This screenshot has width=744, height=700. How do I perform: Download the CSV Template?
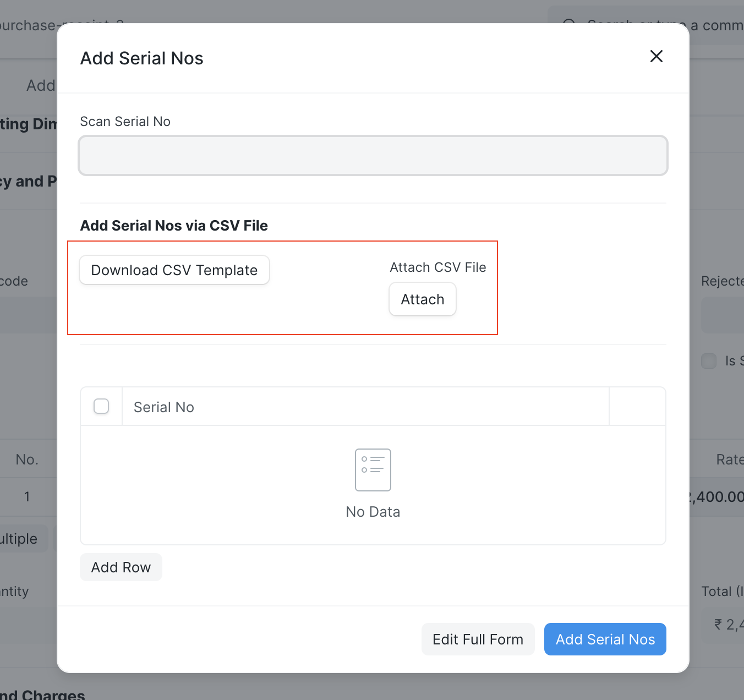point(174,270)
